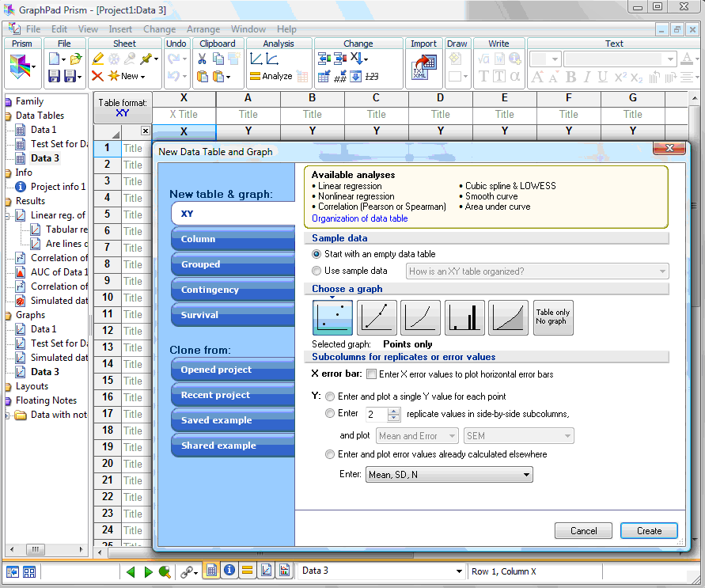Click the Import TXT XML icon
The height and width of the screenshot is (588, 705).
point(424,67)
